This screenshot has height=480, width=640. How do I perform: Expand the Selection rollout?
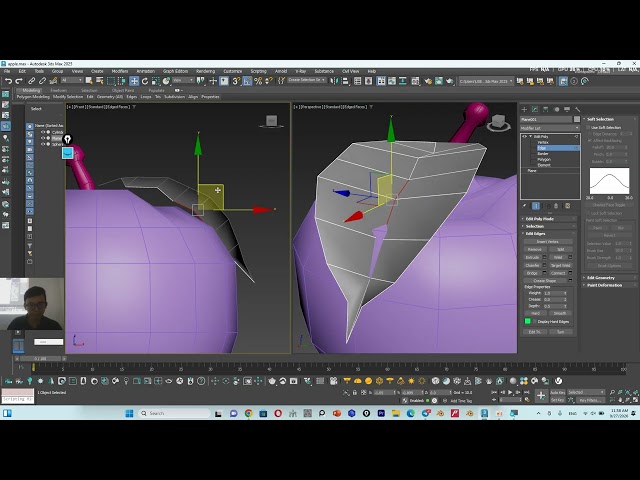[x=549, y=226]
